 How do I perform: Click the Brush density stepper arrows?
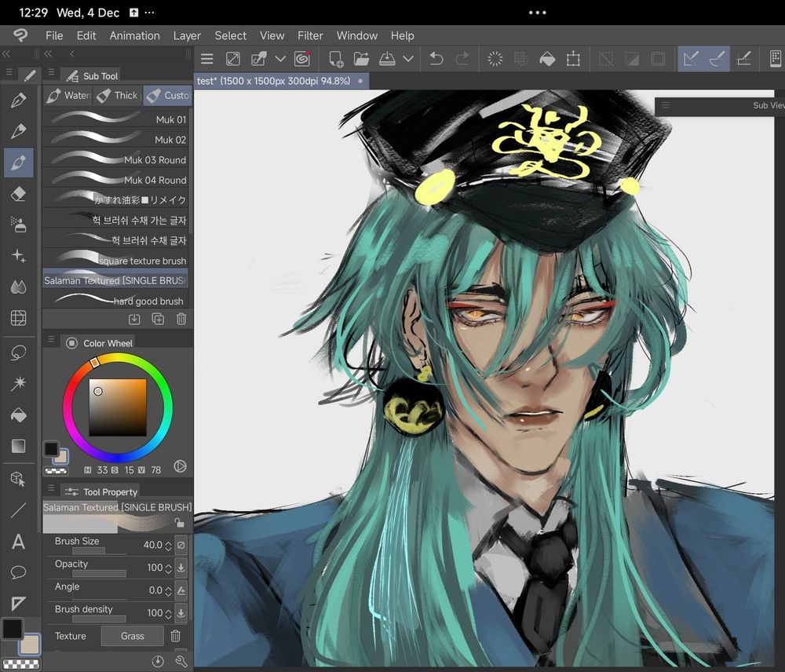coord(168,613)
